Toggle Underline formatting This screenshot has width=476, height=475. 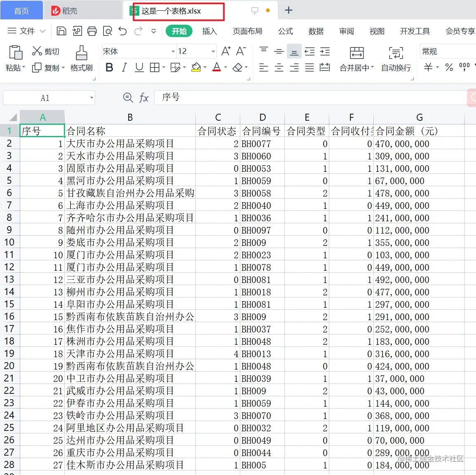click(139, 68)
